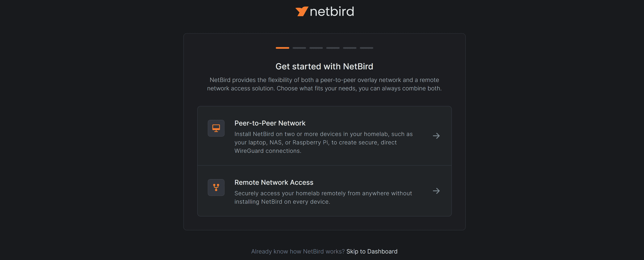
Task: Jump to the fourth progress step indicator
Action: pyautogui.click(x=333, y=48)
